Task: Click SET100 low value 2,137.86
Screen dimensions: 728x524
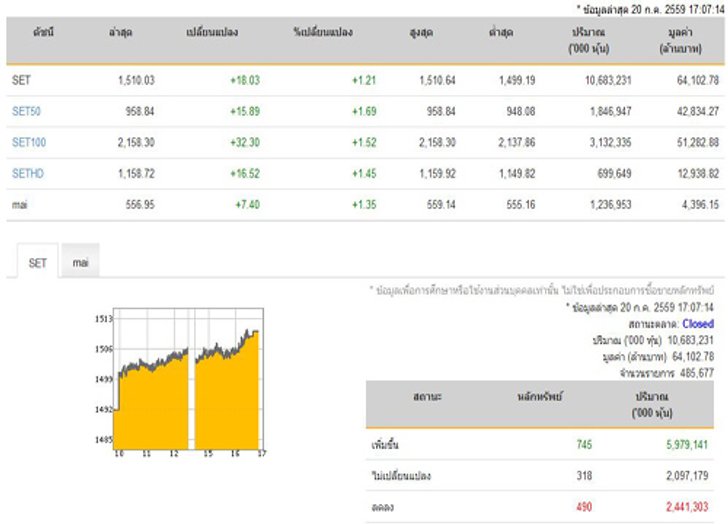Action: coord(517,142)
